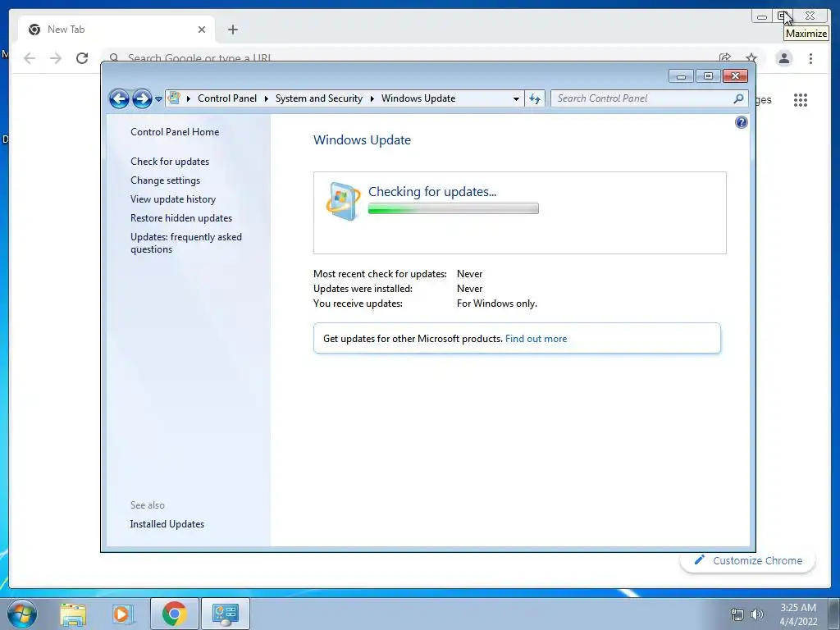This screenshot has height=630, width=840.
Task: Switch to Control Panel on taskbar
Action: [x=225, y=614]
